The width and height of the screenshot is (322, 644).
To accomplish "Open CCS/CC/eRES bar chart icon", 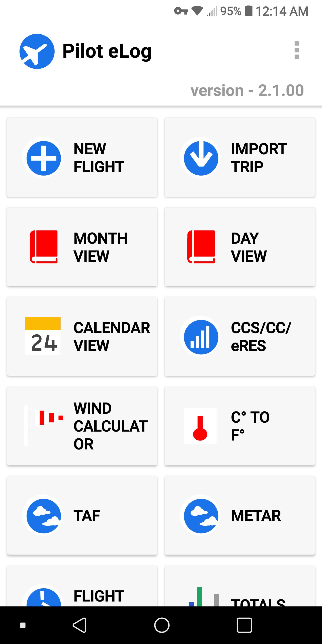I will pyautogui.click(x=201, y=337).
